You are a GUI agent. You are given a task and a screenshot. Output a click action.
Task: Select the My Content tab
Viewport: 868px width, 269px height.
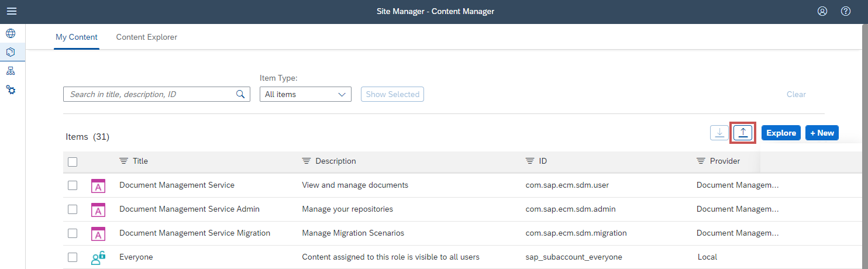point(77,37)
